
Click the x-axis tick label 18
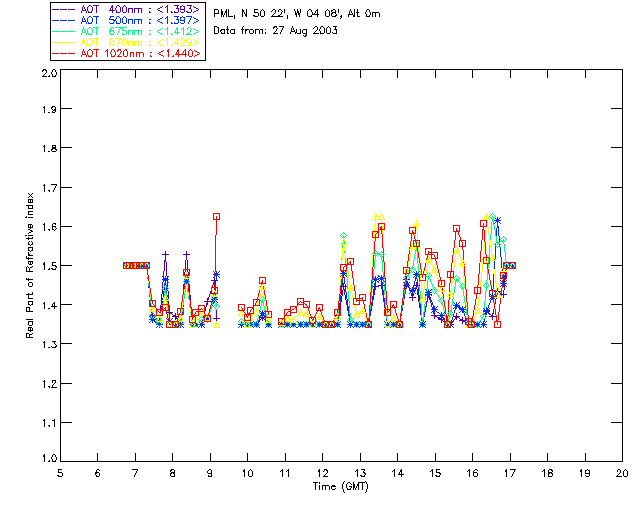click(x=547, y=473)
